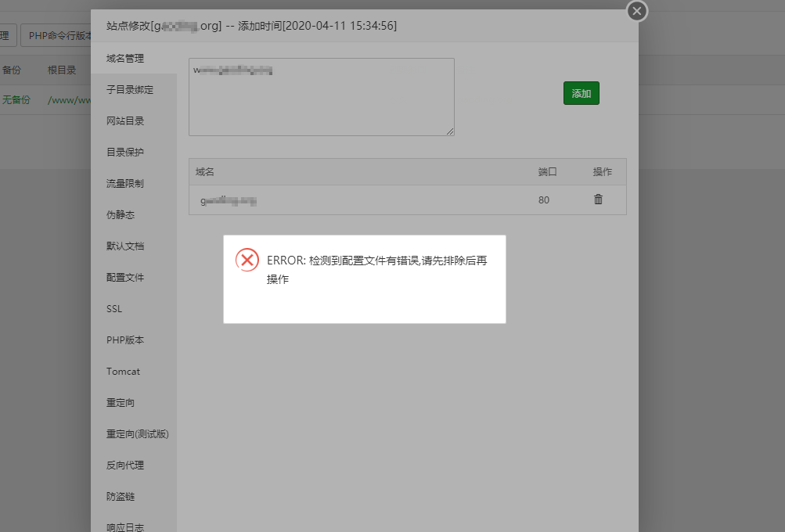Click the port value 80

[544, 199]
